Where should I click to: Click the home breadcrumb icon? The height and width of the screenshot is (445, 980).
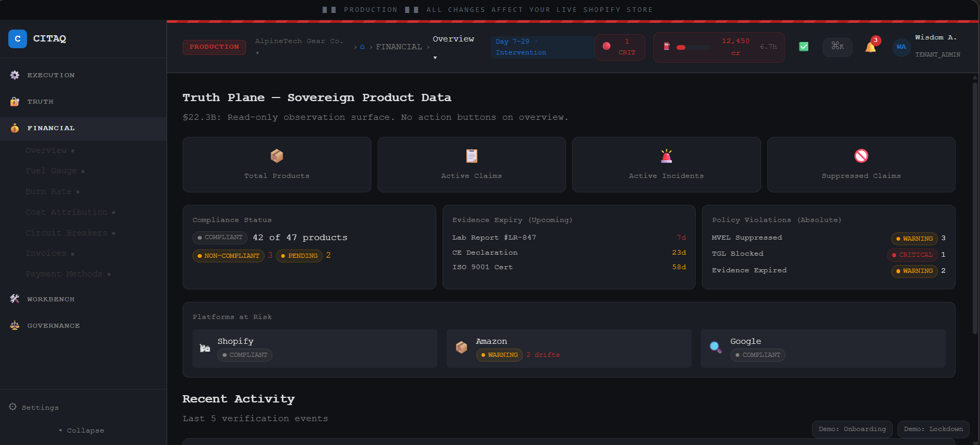(x=362, y=47)
